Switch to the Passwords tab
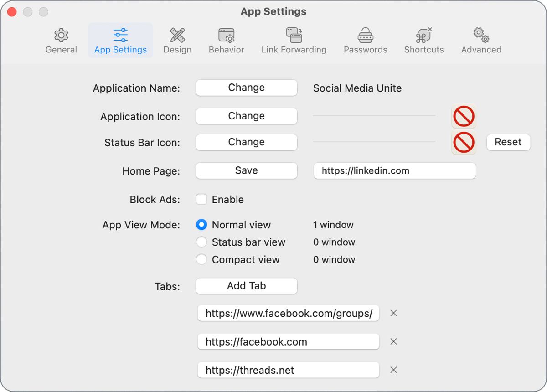 (365, 41)
